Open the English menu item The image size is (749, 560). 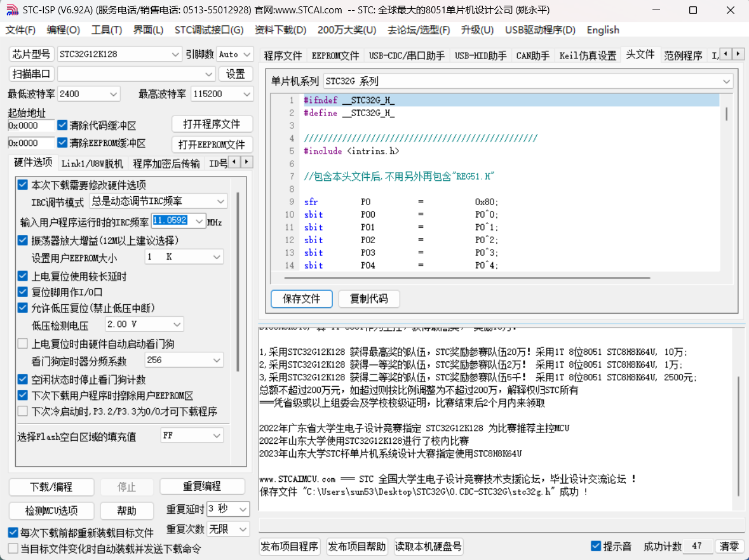[603, 30]
